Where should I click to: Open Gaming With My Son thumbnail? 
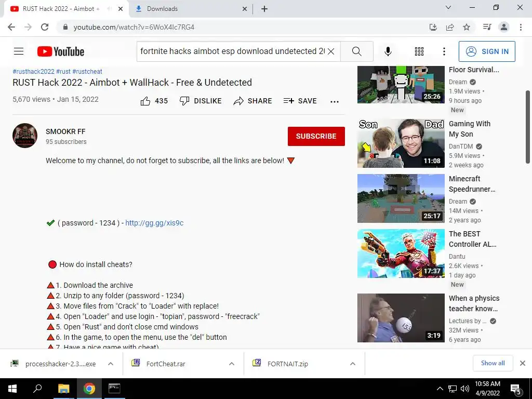pos(401,143)
